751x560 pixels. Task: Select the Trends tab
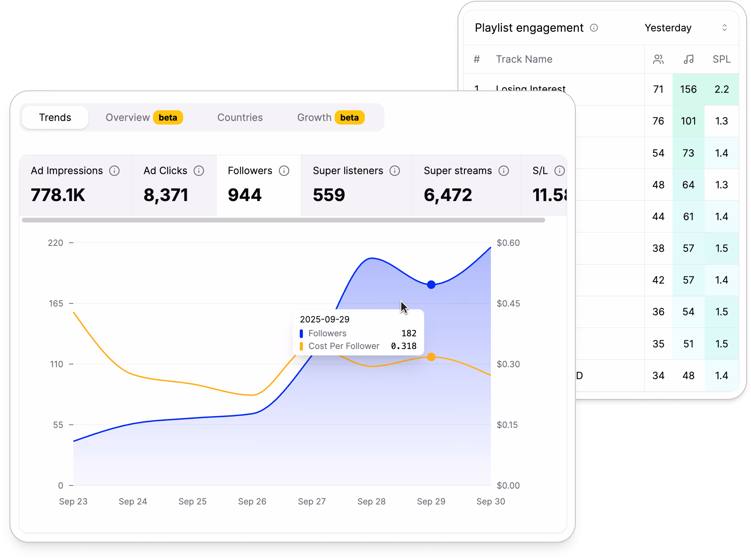point(55,117)
